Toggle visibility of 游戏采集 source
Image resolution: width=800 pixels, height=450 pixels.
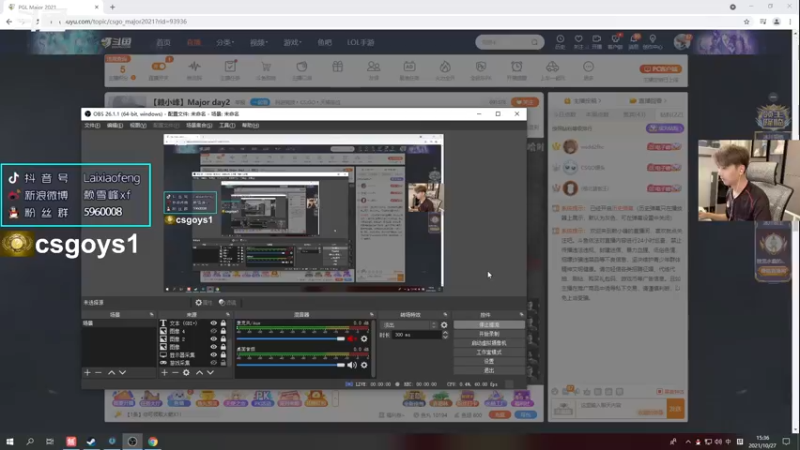coord(213,363)
